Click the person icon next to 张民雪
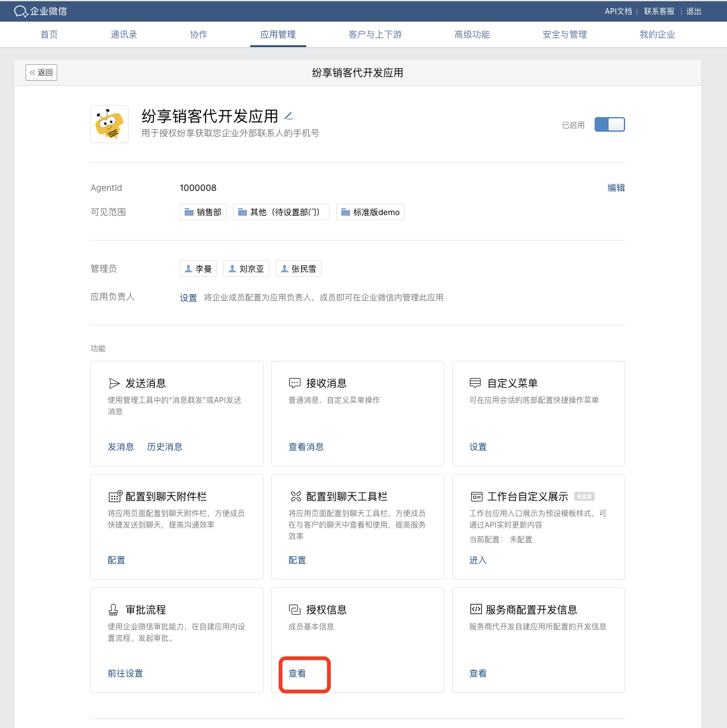Image resolution: width=727 pixels, height=728 pixels. point(285,269)
